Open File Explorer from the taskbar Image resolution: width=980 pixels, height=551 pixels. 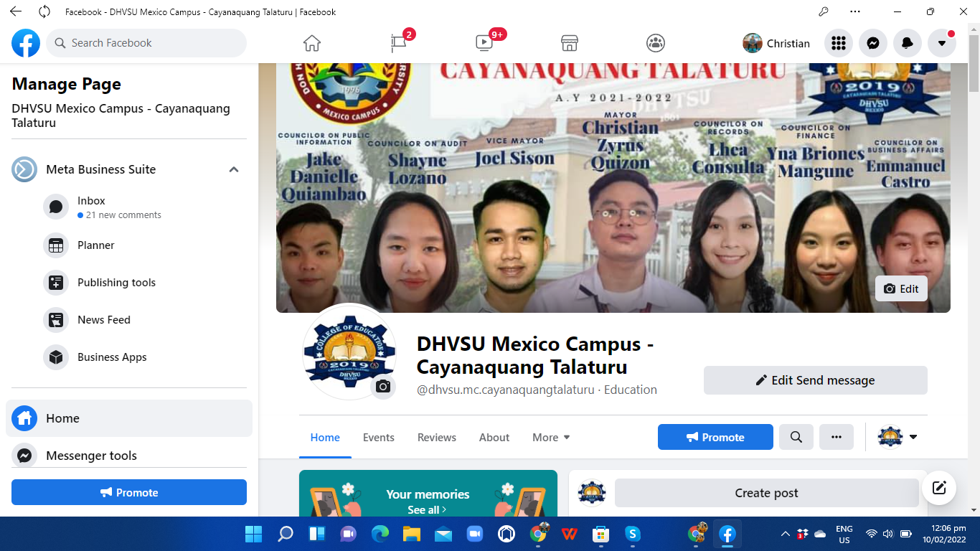coord(411,534)
